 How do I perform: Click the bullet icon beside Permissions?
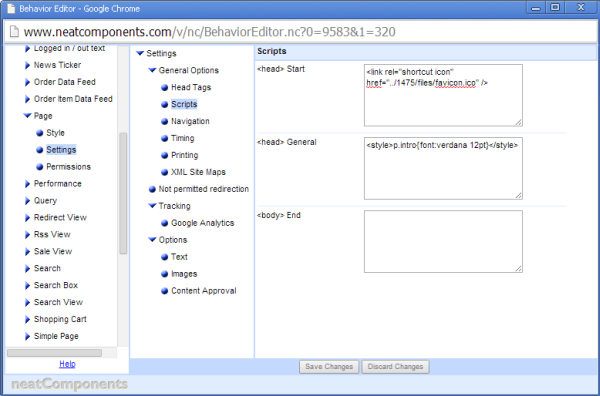pos(39,167)
